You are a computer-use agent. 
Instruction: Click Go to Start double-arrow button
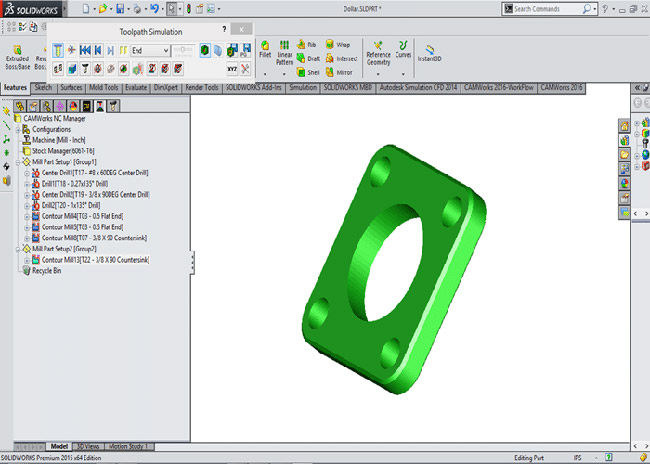point(85,51)
